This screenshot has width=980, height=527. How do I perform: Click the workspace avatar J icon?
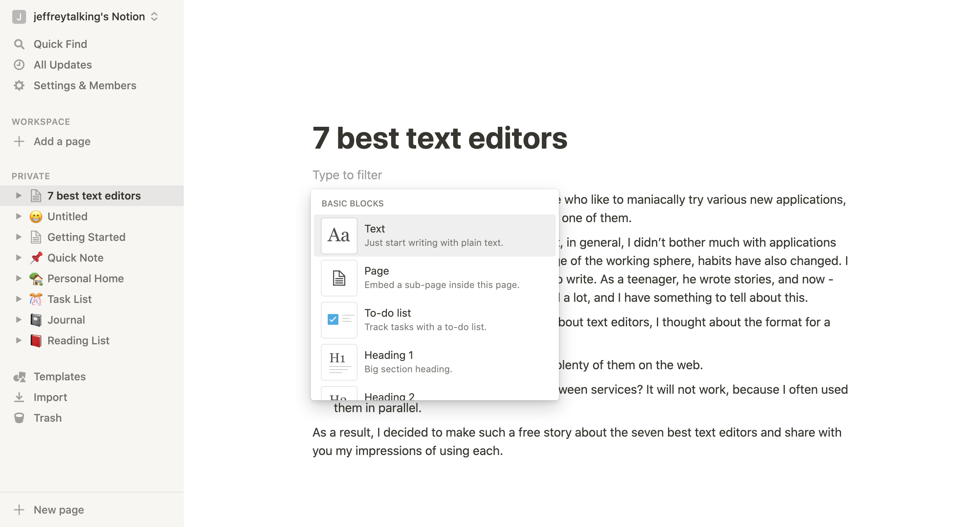pos(19,16)
